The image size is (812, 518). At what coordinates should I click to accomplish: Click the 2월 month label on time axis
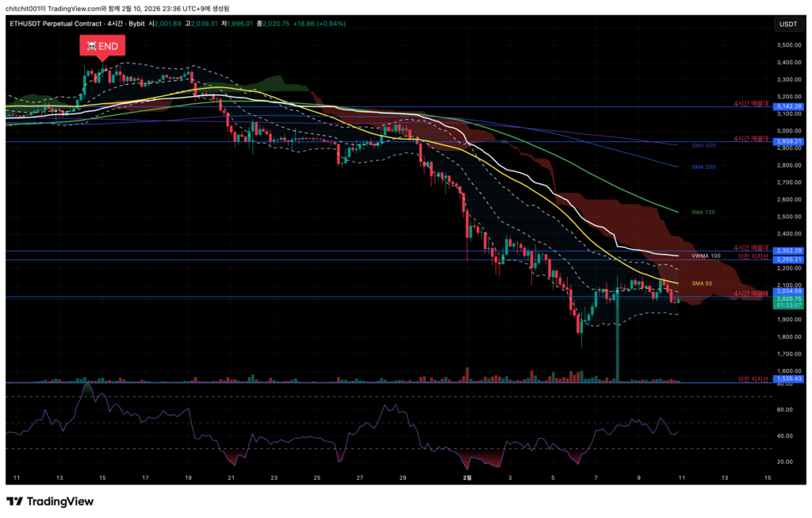coord(467,478)
